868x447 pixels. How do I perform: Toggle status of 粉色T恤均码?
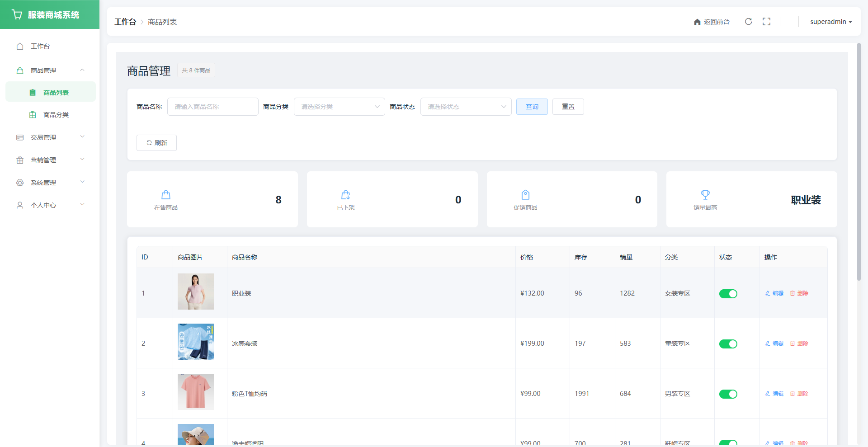(x=728, y=394)
